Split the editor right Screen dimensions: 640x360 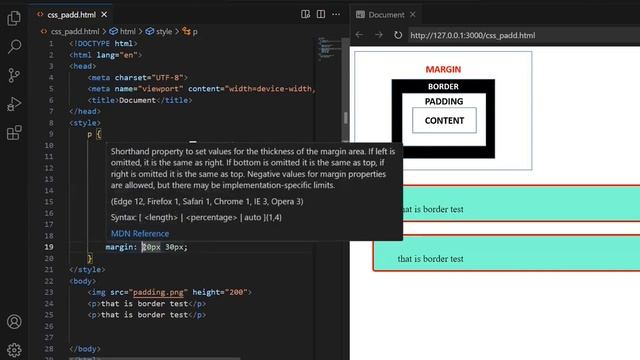click(x=321, y=14)
